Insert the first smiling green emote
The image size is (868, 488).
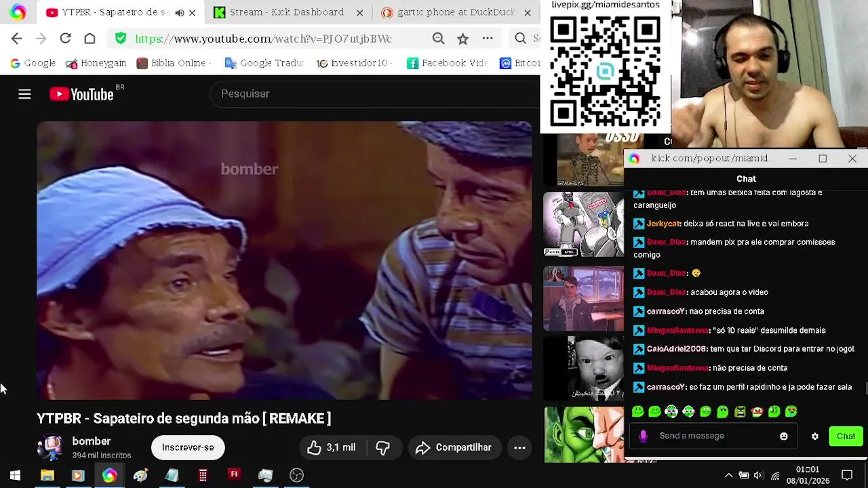[637, 411]
